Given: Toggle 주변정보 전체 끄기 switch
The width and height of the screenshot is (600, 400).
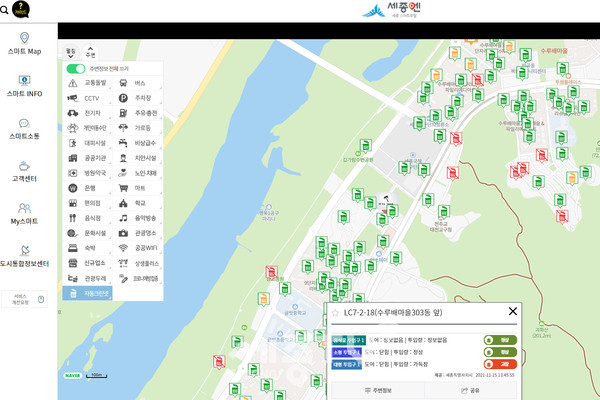Looking at the screenshot, I should (x=75, y=69).
